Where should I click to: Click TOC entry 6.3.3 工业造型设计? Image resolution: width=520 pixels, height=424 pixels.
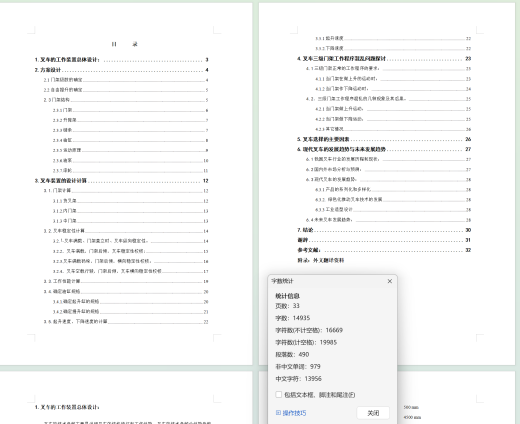(x=393, y=210)
